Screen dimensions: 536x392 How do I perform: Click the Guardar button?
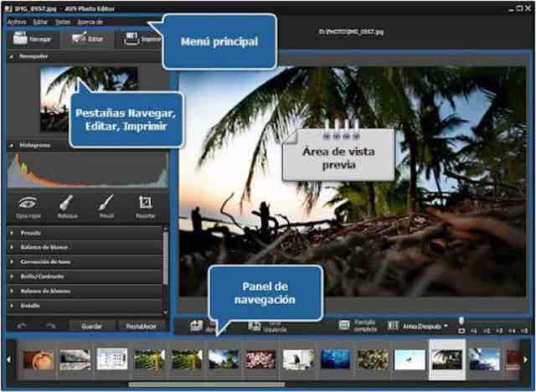(x=90, y=326)
